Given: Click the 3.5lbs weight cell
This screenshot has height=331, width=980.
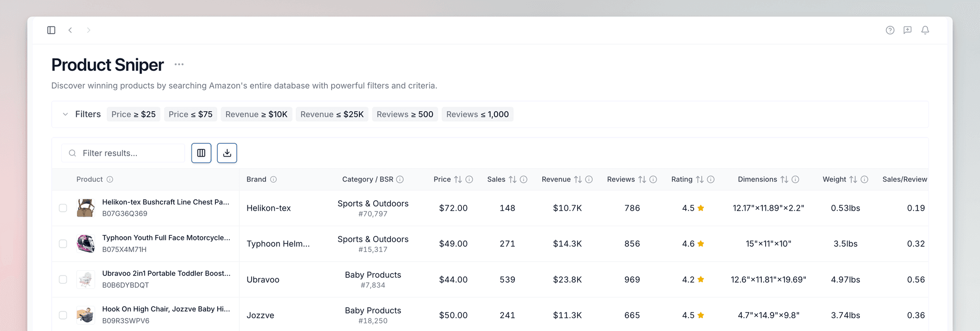Looking at the screenshot, I should click(846, 244).
